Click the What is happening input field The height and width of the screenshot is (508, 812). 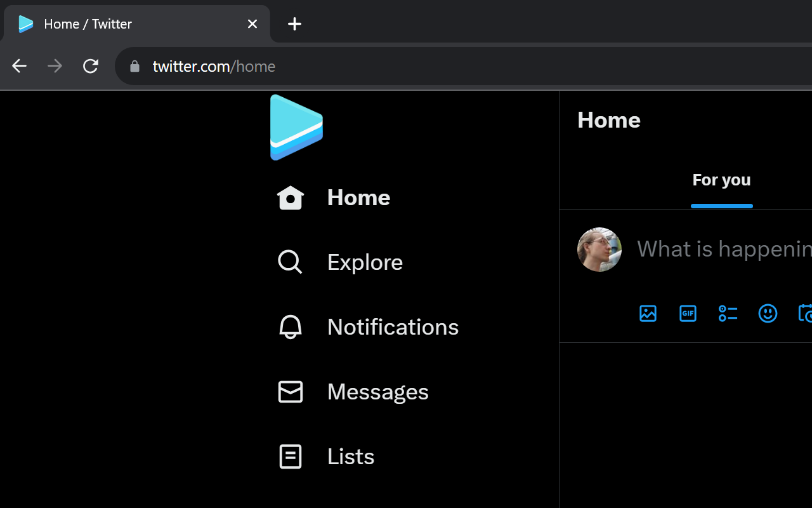pos(723,249)
